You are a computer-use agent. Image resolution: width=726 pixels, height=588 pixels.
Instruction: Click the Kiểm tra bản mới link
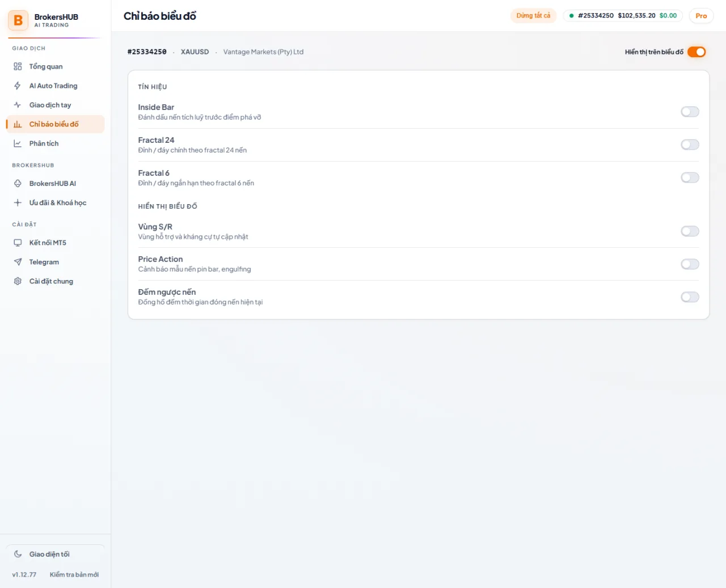(74, 574)
